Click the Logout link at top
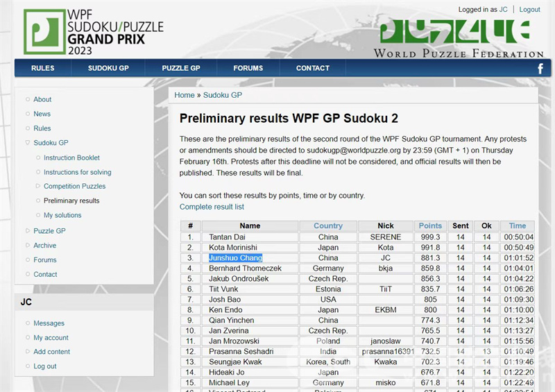This screenshot has height=392, width=555. click(529, 10)
